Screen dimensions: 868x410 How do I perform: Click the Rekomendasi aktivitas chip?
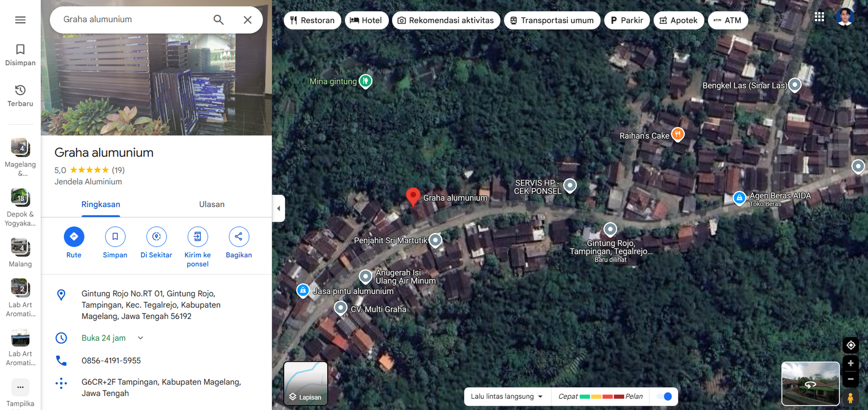(446, 20)
